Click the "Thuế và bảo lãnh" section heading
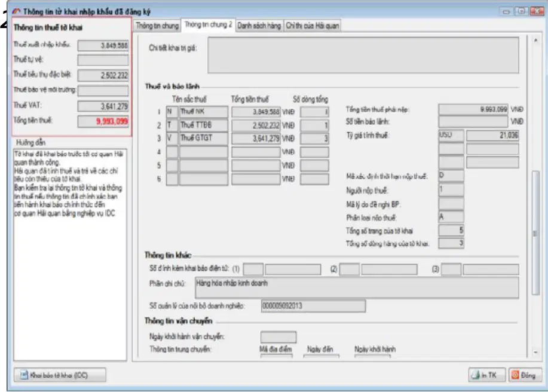Screen dimensions: 548x392 coord(172,86)
